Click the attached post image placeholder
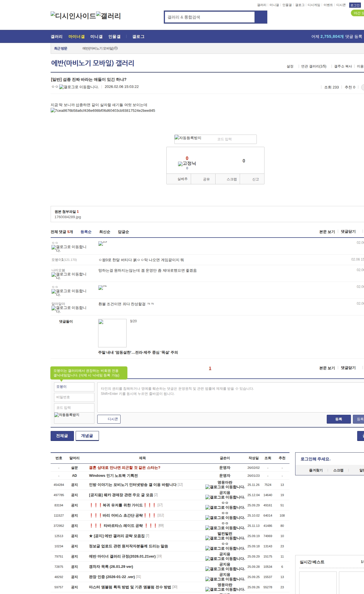Image resolution: width=364 pixels, height=594 pixels. click(x=103, y=111)
